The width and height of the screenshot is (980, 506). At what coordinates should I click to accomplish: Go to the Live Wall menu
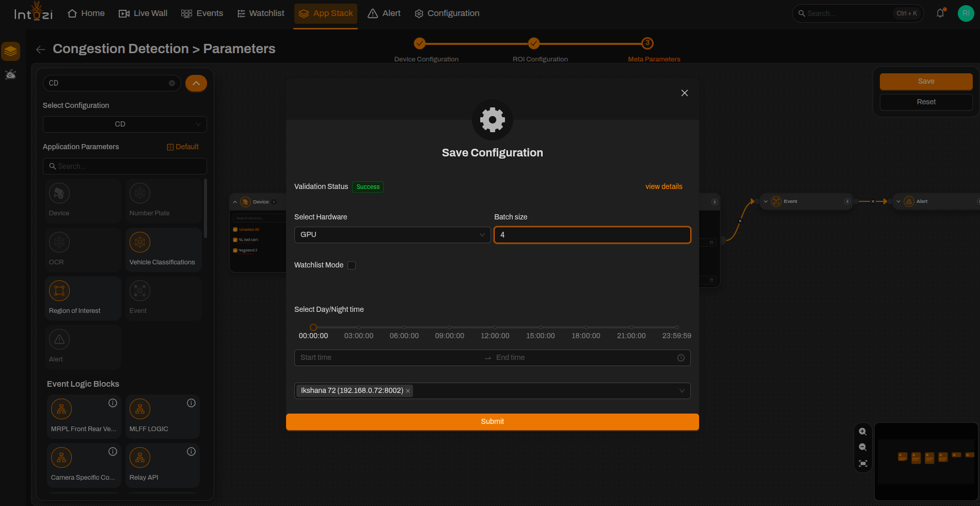click(143, 13)
